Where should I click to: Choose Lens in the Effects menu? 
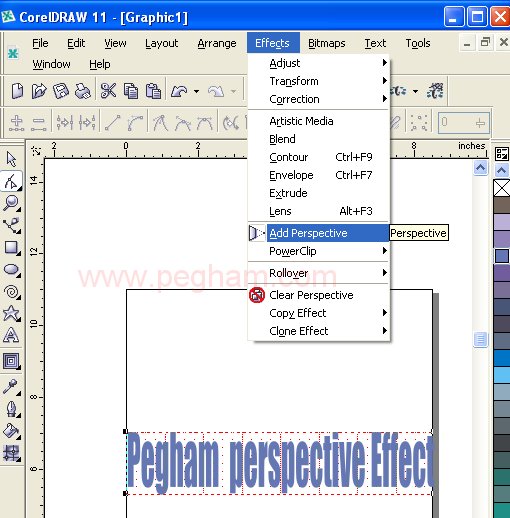pos(319,211)
